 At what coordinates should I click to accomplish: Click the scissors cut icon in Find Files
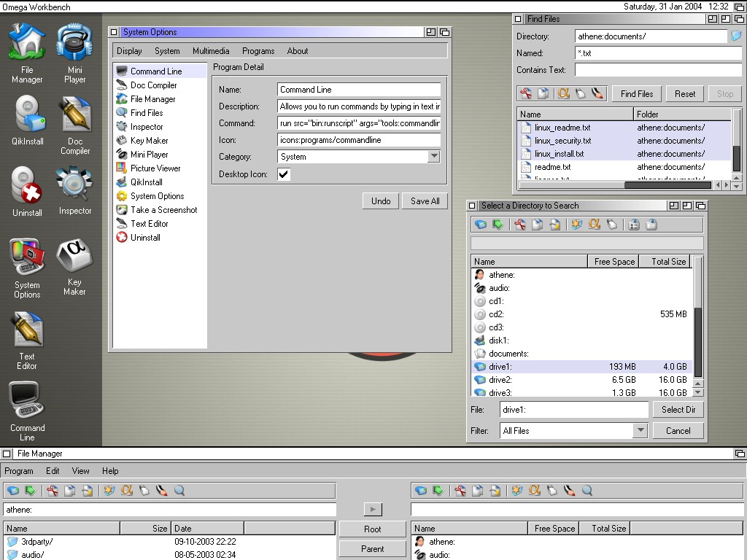pos(526,93)
